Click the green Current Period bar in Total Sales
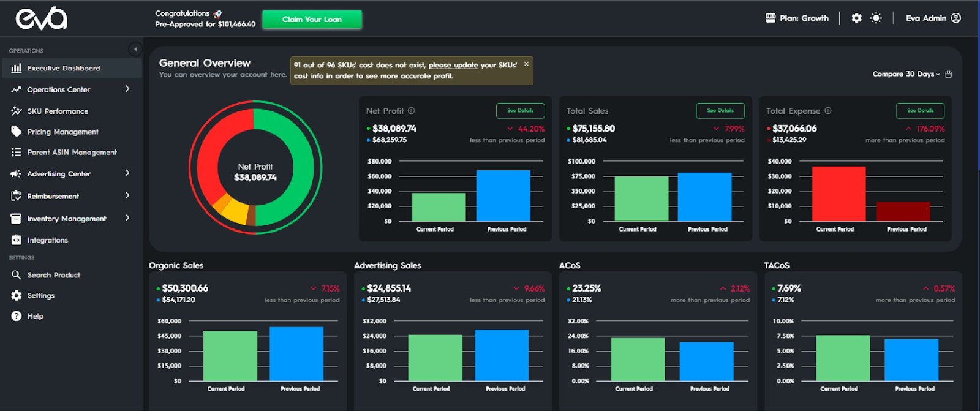Viewport: 980px width, 411px height. coord(641,198)
